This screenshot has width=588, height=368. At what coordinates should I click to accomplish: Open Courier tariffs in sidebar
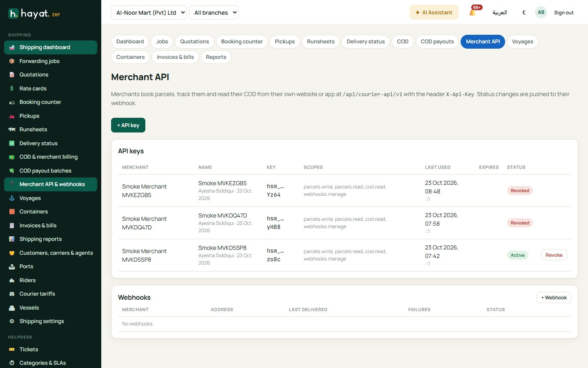coord(51,294)
